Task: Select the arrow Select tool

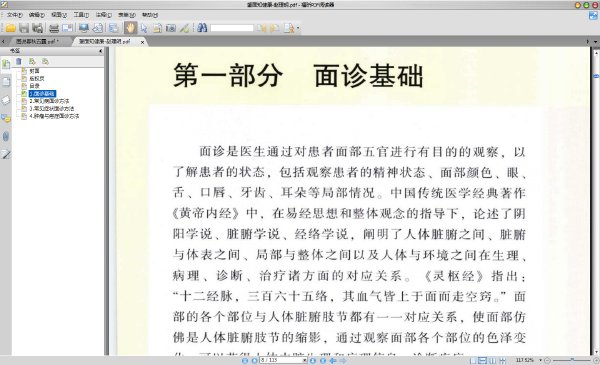Action: (x=144, y=28)
